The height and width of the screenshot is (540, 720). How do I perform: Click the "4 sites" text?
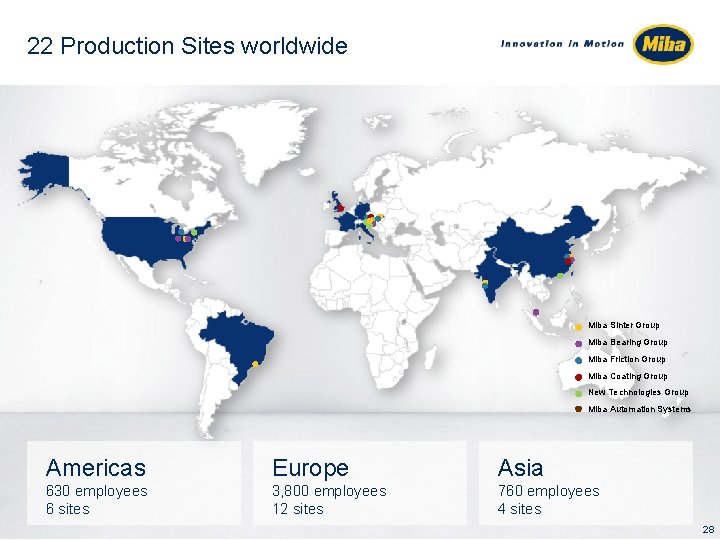pos(519,509)
